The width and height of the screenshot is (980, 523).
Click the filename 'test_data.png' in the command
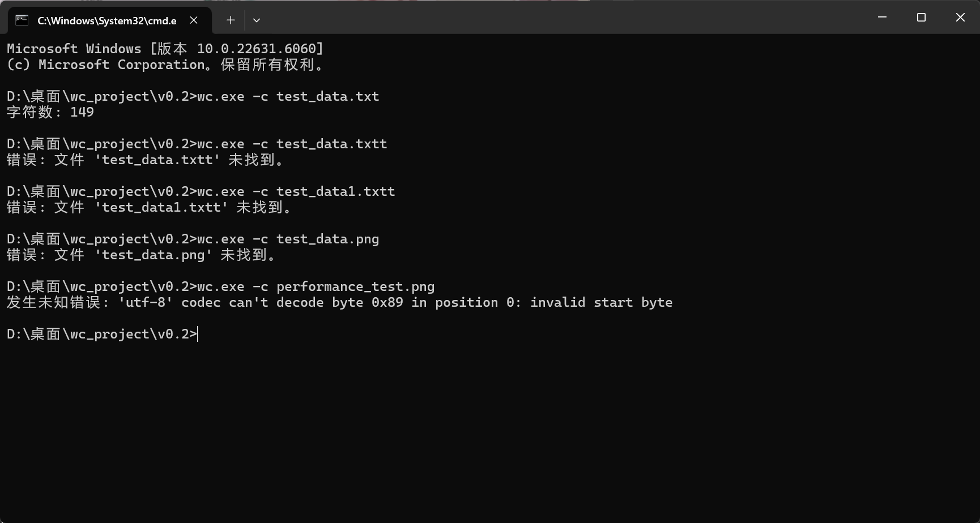coord(327,238)
